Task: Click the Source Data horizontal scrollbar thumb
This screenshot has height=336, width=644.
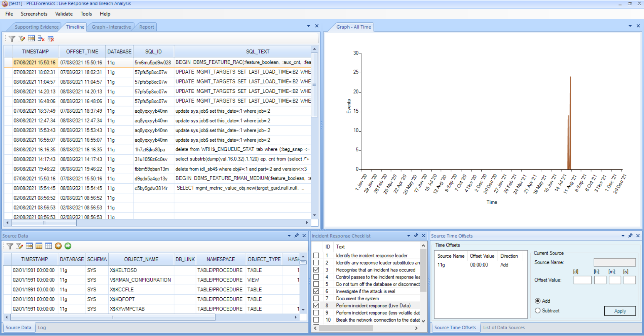Action: coord(113,317)
